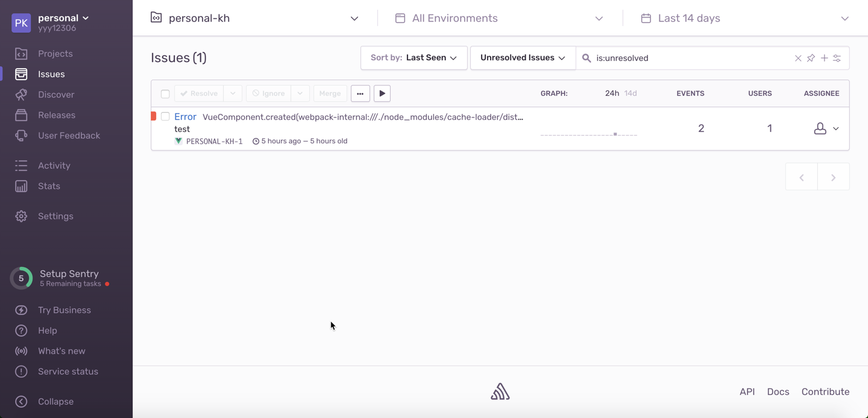Click the Setup Sentry progress circle
The image size is (868, 418).
point(21,278)
